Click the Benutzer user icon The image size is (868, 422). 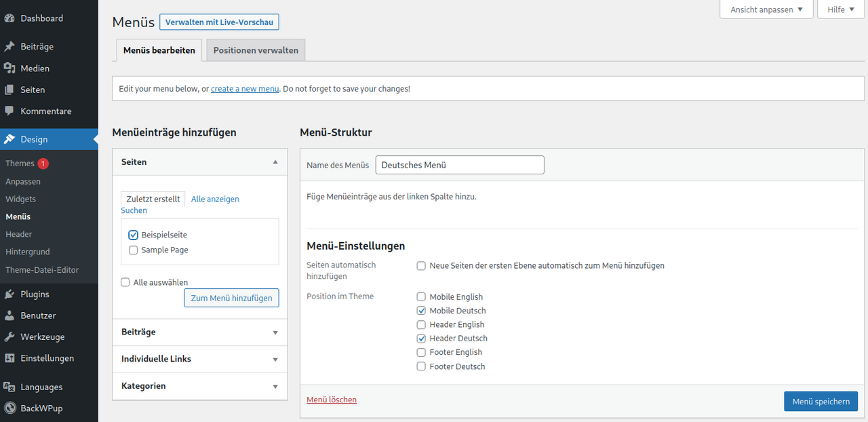pyautogui.click(x=9, y=315)
